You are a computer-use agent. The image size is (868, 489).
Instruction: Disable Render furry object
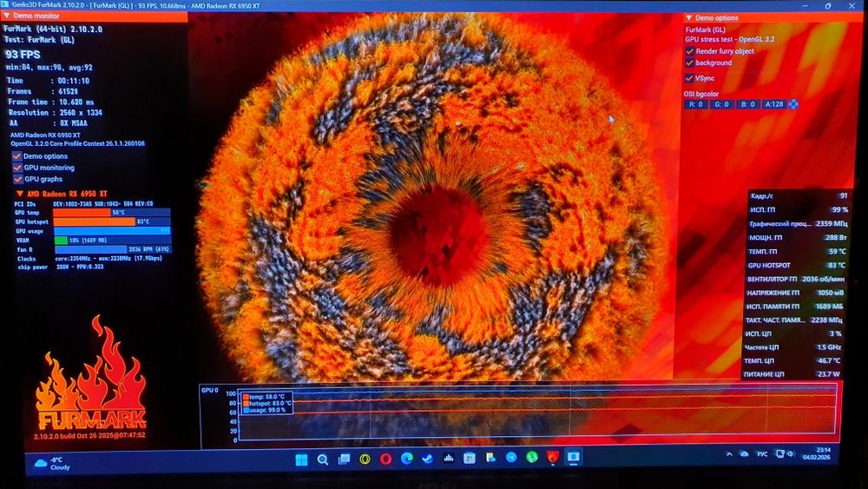point(690,51)
